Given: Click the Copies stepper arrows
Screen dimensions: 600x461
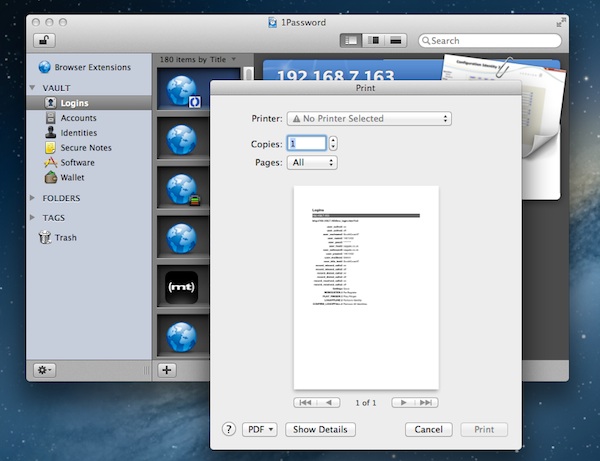Looking at the screenshot, I should tap(333, 143).
